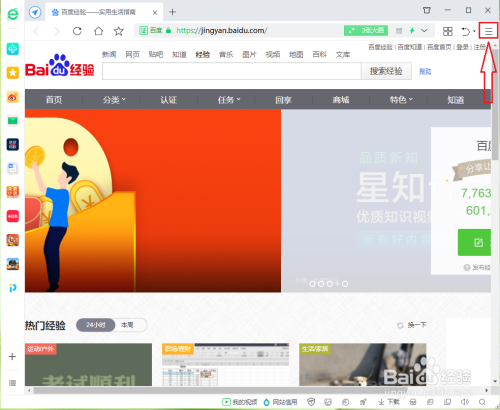
Task: Click the magnifier zoom icon in status bar
Action: point(482,402)
